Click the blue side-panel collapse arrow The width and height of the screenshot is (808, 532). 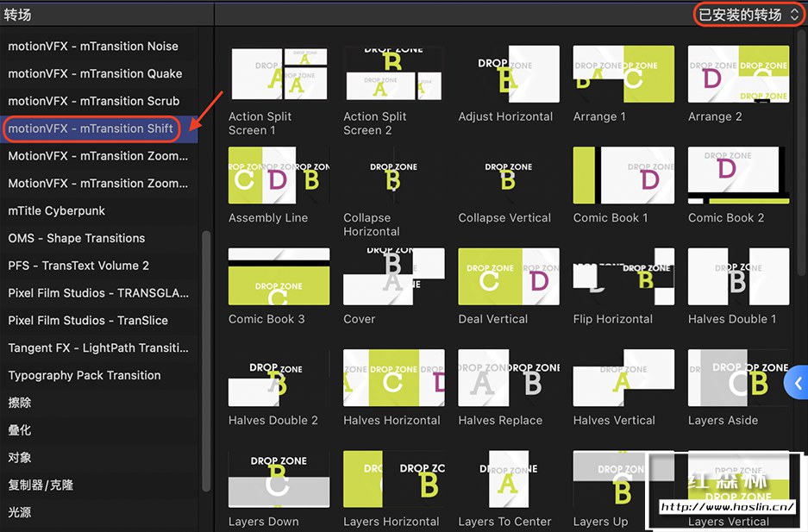pyautogui.click(x=798, y=383)
